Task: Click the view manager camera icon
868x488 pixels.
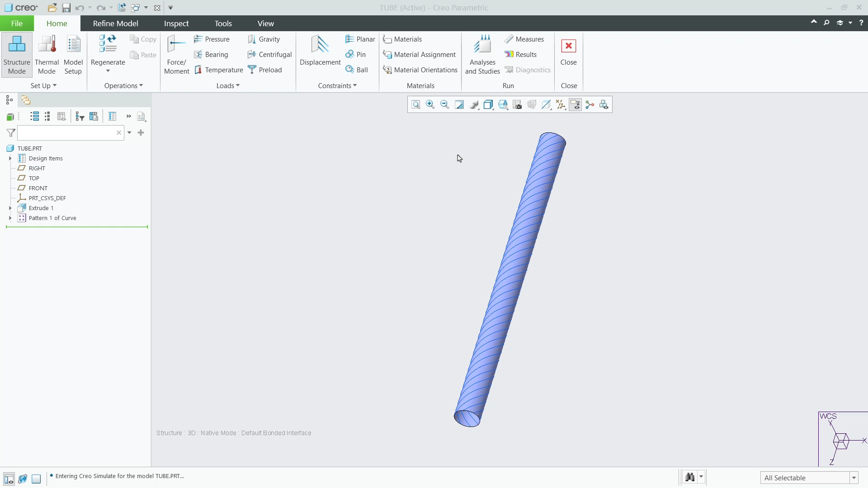Action: pos(517,105)
